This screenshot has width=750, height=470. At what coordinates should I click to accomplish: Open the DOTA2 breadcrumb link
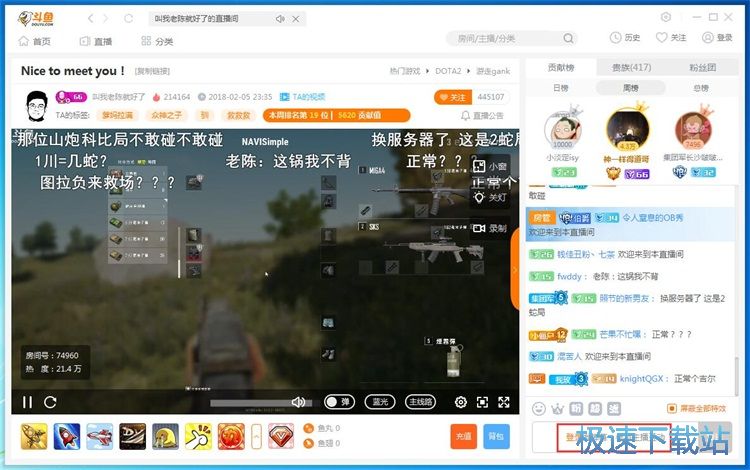(448, 71)
